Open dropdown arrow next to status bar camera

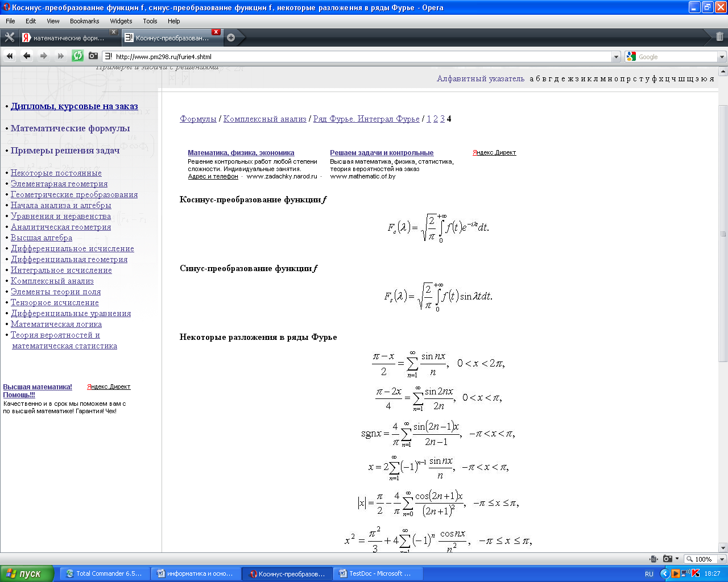[x=677, y=559]
